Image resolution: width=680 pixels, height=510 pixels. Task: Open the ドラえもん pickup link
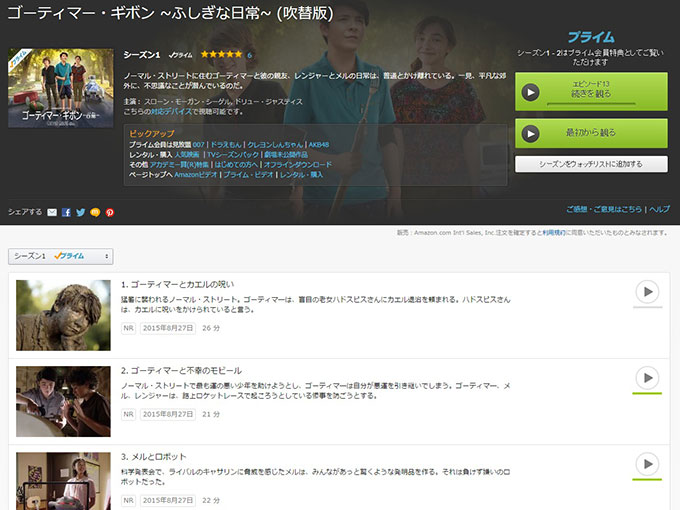[226, 144]
